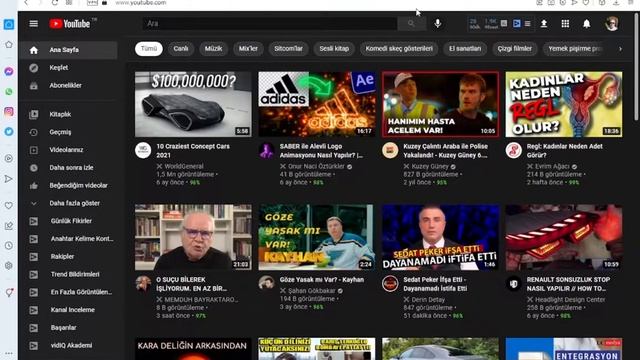Select the 'Sitcom'lar' filter chip
Screen dimensions: 640x360
(x=288, y=49)
